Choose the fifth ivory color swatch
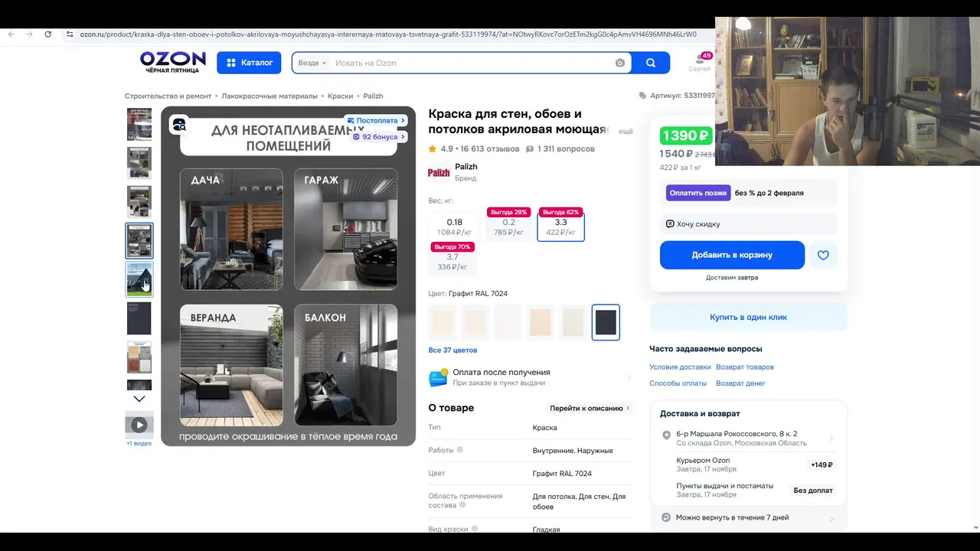 tap(573, 322)
